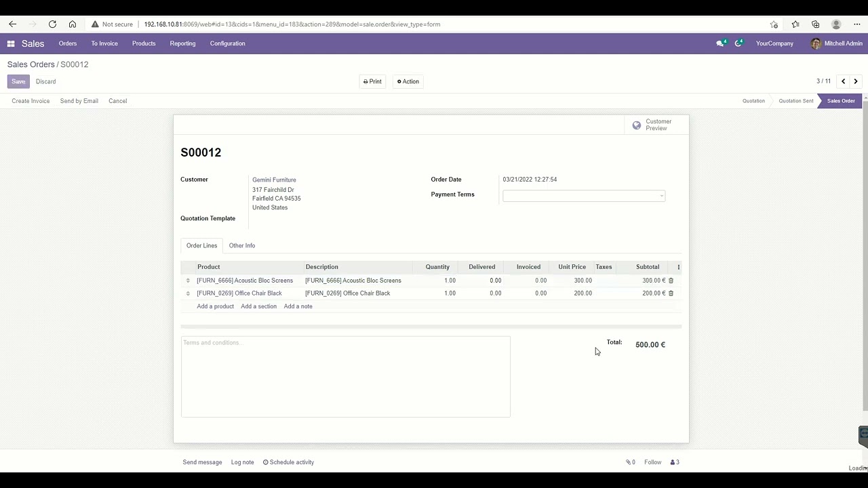Image resolution: width=868 pixels, height=488 pixels.
Task: Add page to favorites star icon
Action: (x=774, y=24)
